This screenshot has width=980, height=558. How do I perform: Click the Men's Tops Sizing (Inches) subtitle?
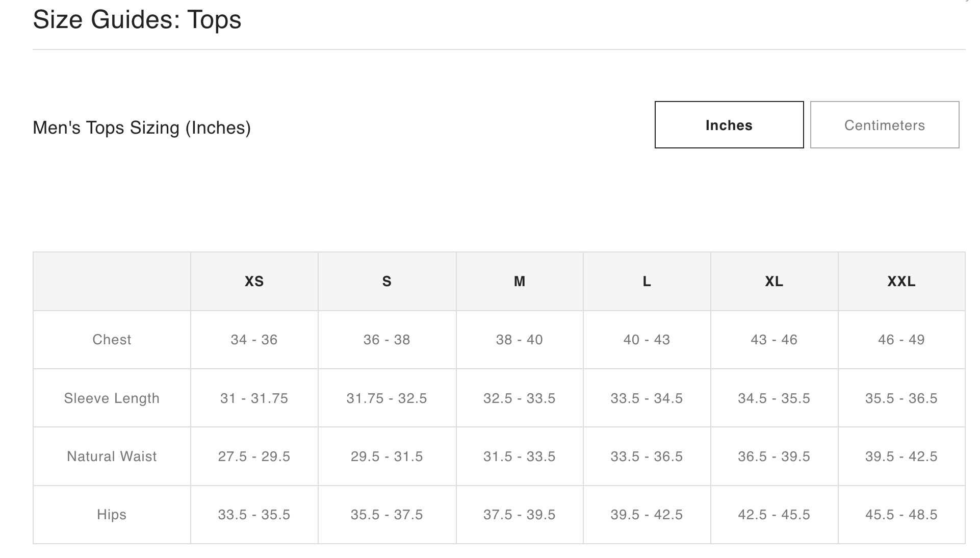pyautogui.click(x=142, y=128)
